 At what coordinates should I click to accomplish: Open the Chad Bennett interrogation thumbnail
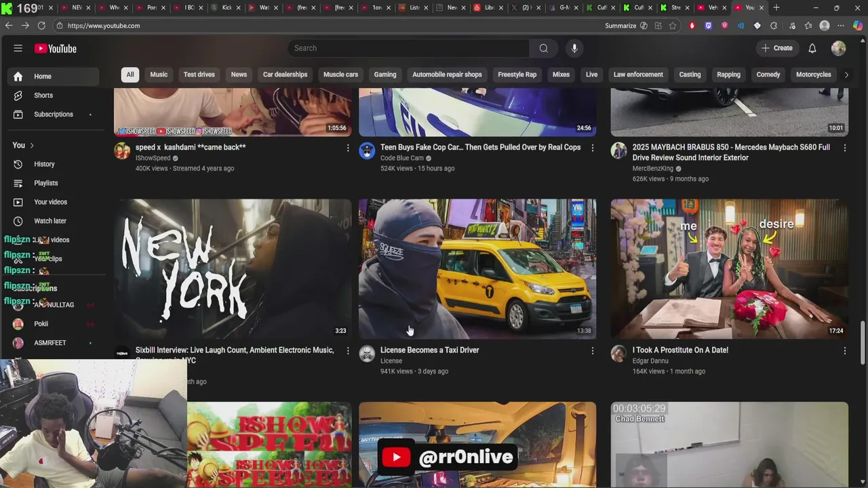tap(729, 445)
